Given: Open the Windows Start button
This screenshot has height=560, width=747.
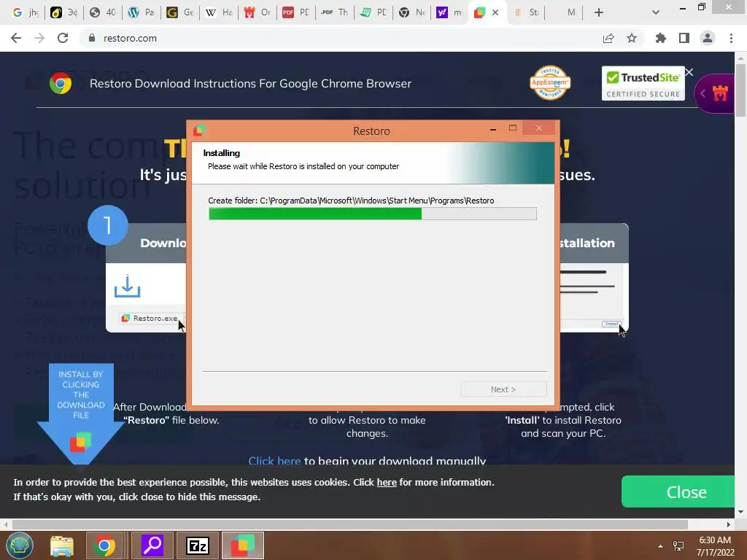Looking at the screenshot, I should tap(20, 545).
